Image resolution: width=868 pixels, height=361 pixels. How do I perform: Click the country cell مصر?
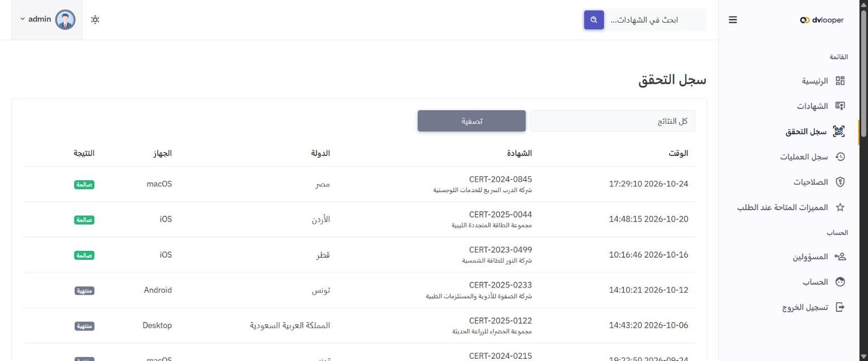point(322,184)
